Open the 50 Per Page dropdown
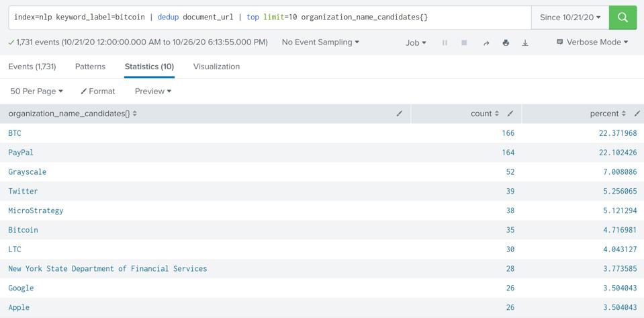 36,91
